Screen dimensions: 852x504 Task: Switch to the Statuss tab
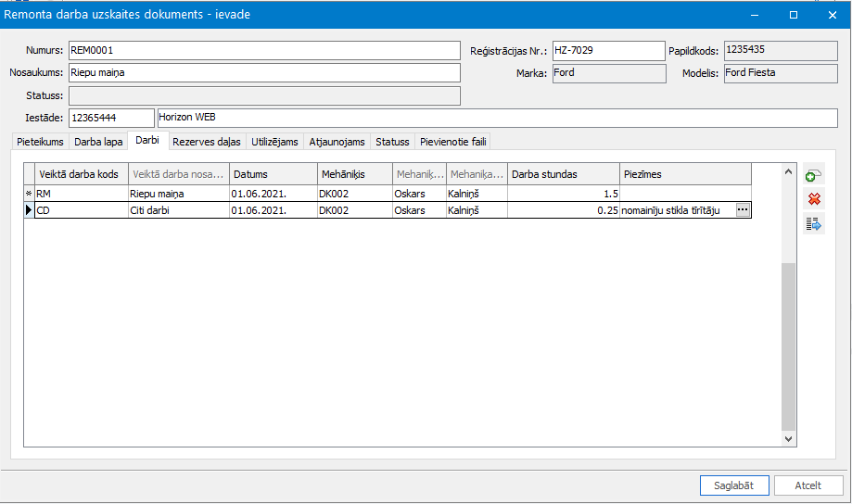[x=392, y=142]
